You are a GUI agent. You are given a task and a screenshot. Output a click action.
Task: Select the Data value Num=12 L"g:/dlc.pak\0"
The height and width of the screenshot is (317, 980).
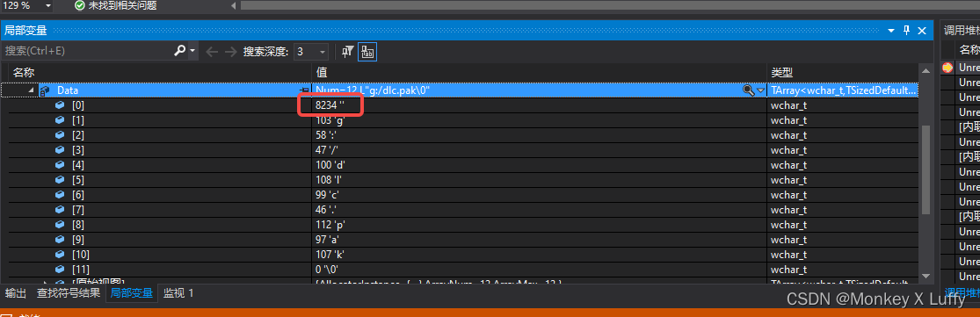point(374,90)
